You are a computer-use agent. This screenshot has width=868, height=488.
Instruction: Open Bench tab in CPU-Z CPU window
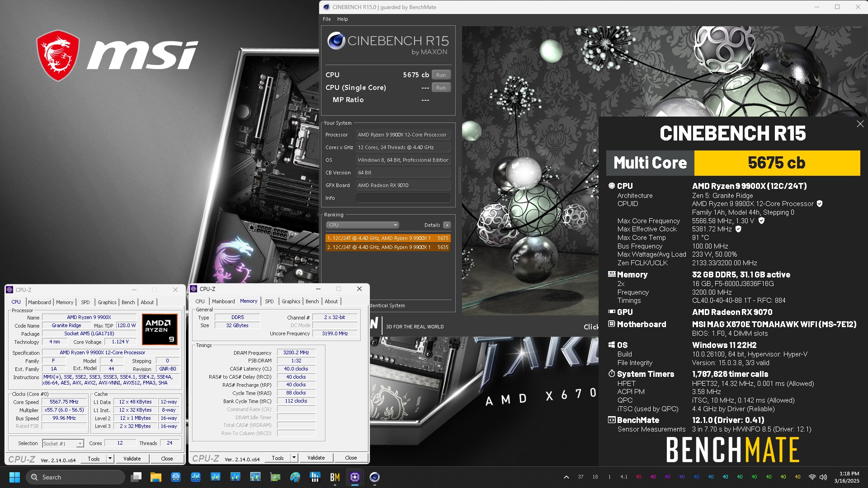(x=128, y=302)
